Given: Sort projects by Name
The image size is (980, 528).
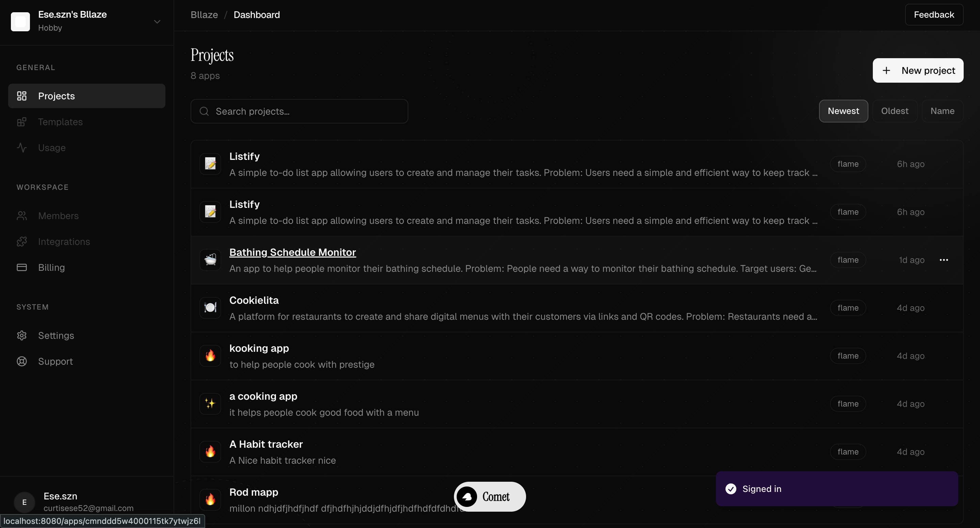Looking at the screenshot, I should point(942,111).
